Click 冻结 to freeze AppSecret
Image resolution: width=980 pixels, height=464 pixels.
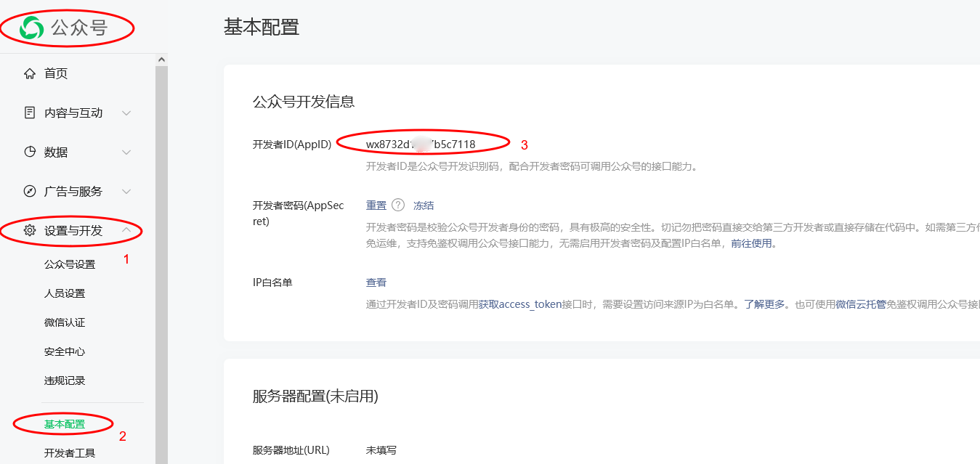coord(424,205)
